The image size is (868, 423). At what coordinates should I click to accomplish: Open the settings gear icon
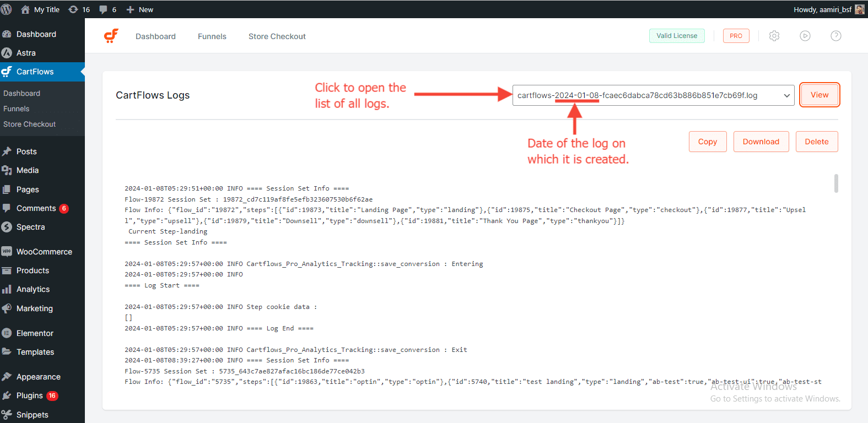(774, 36)
